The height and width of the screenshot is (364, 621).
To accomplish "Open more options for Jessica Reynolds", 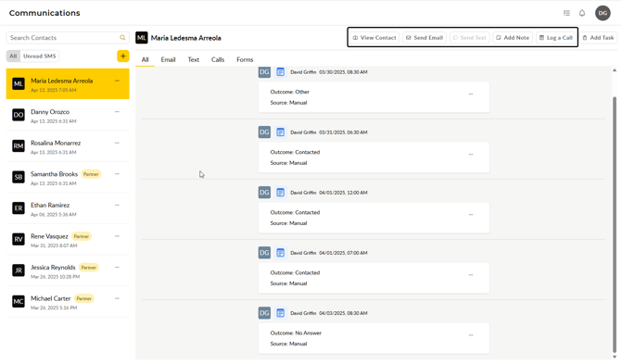I will (x=117, y=268).
